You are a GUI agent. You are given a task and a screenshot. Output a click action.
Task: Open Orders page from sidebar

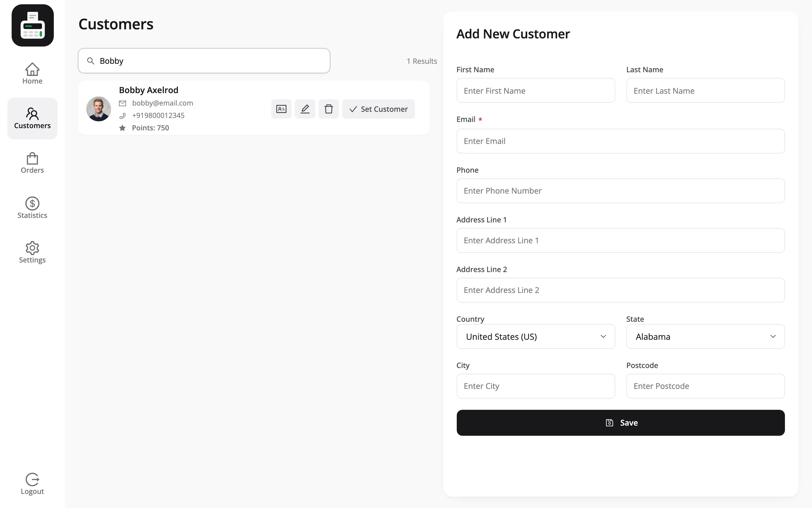(32, 163)
